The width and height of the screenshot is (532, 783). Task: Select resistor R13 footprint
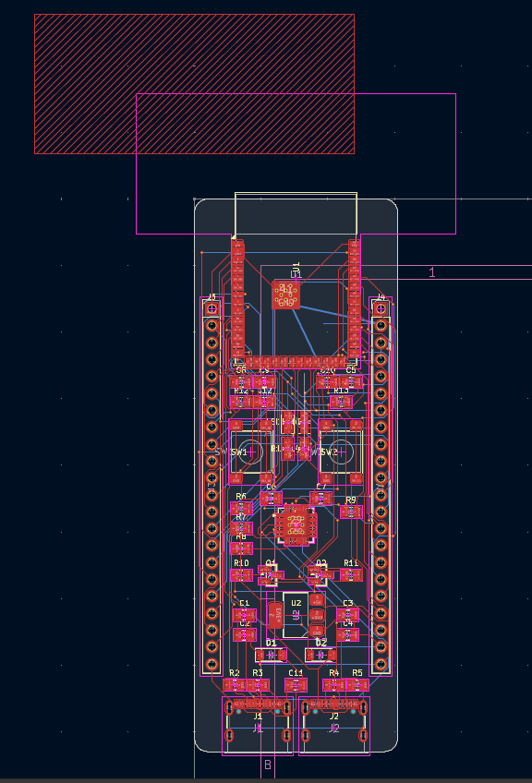click(341, 402)
